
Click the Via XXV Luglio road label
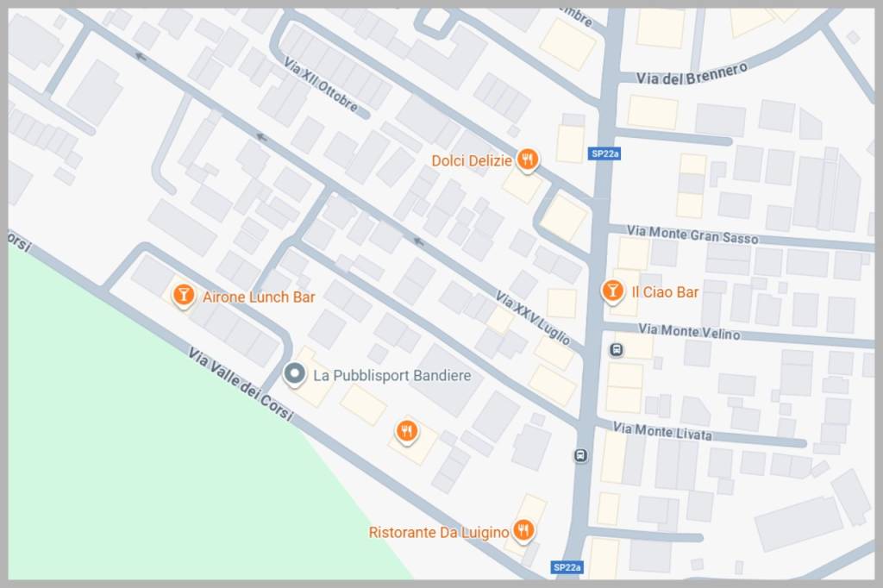533,317
